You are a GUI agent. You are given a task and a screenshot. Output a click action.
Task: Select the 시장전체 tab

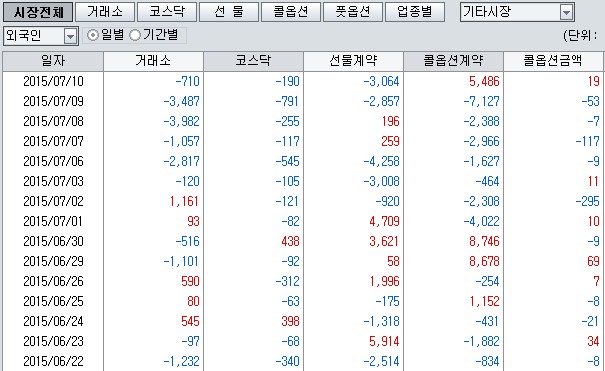[38, 12]
